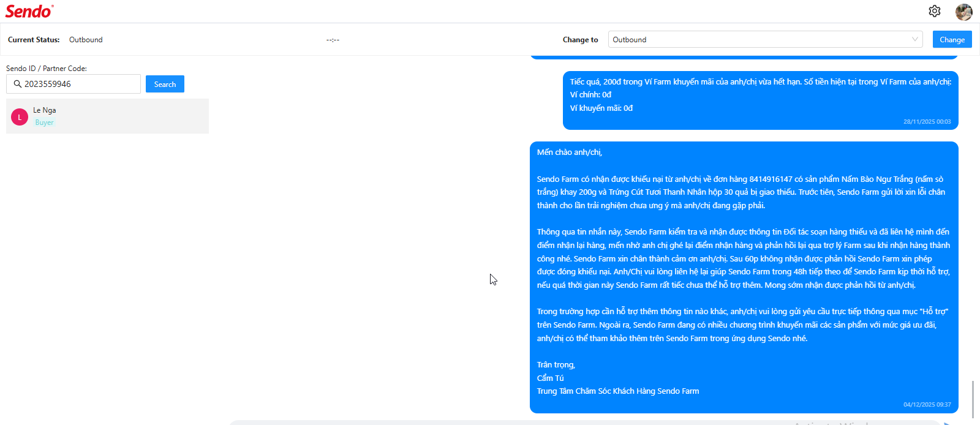
Task: Click the Outbound current status value
Action: [86, 40]
